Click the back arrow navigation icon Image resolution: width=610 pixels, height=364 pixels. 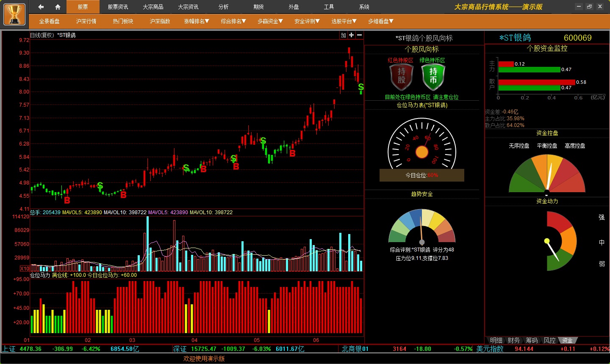(41, 7)
